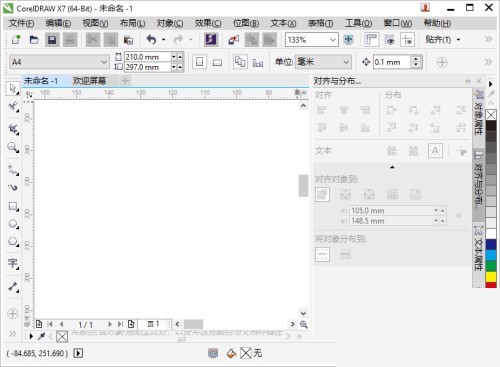
Task: Click the Add page icon before page counter
Action: pyautogui.click(x=39, y=324)
